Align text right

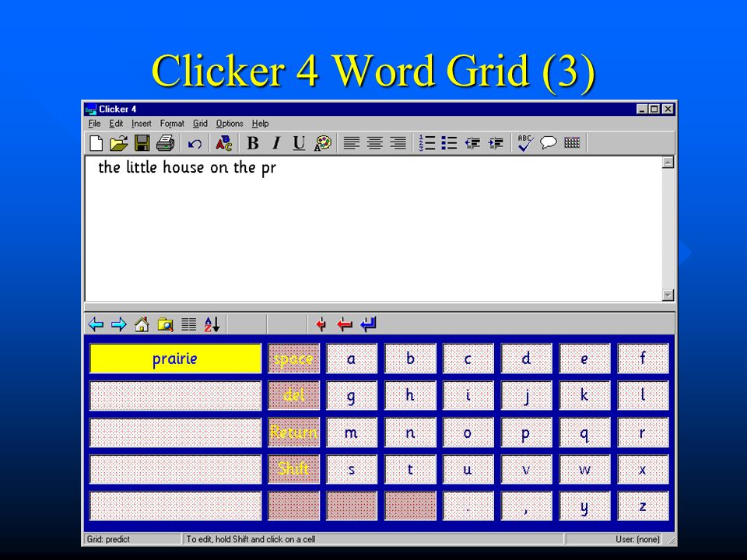[x=398, y=143]
